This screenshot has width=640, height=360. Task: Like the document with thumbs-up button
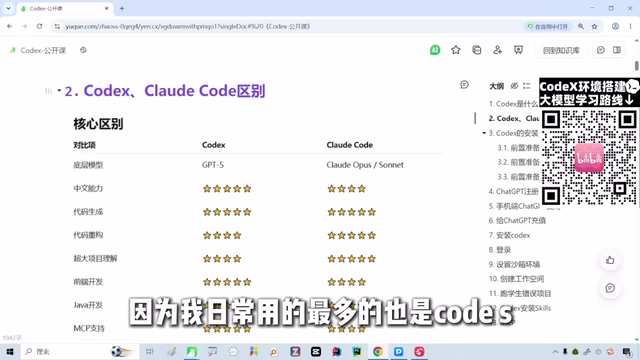click(610, 260)
